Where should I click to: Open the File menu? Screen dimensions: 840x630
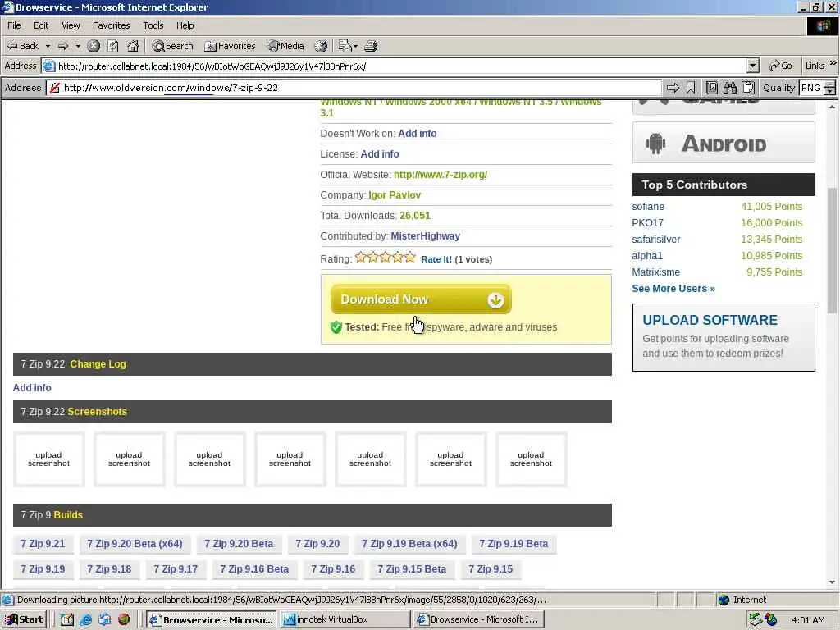pyautogui.click(x=14, y=25)
